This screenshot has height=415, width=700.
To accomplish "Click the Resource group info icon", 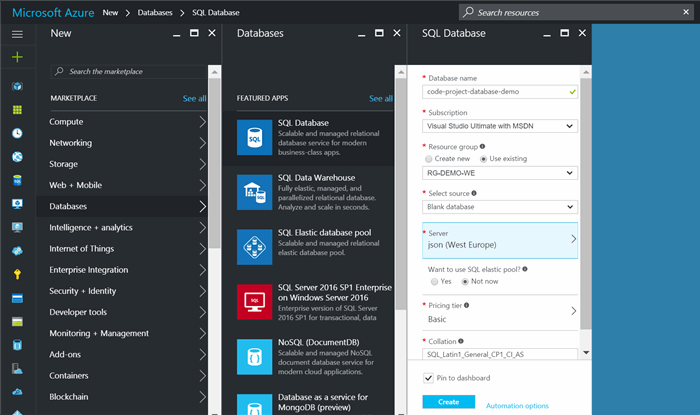I will pos(482,146).
